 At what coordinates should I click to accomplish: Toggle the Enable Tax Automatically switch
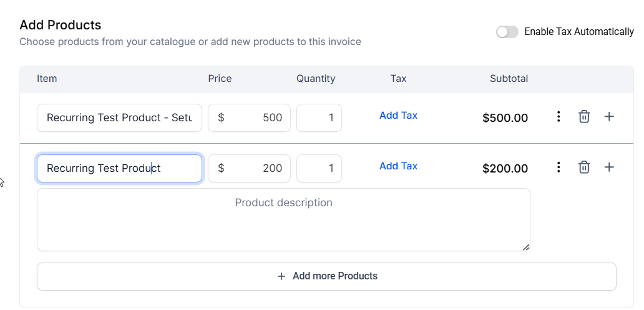(x=507, y=32)
